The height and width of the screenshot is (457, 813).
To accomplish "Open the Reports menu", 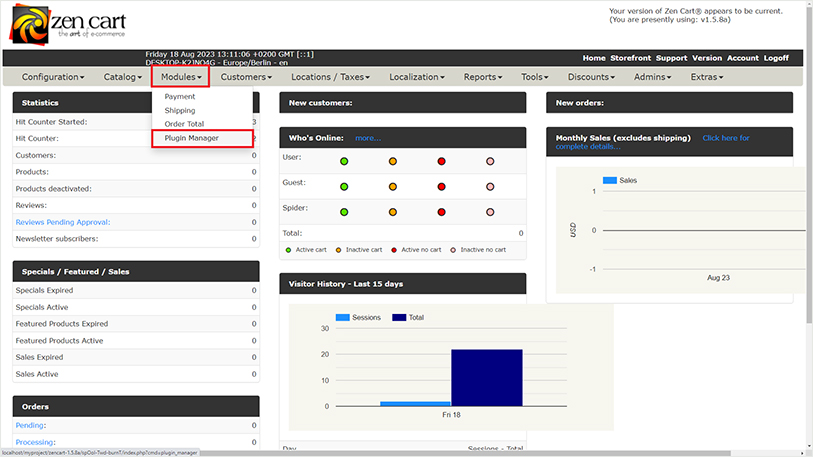I will tap(483, 77).
